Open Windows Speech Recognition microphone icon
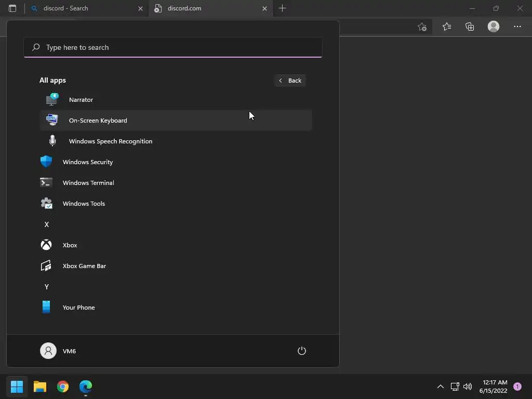The width and height of the screenshot is (532, 399). (52, 141)
